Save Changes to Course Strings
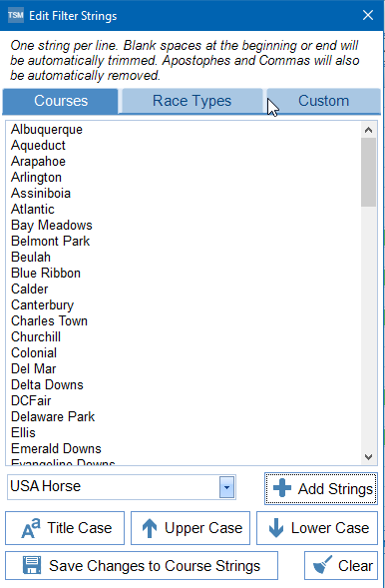The width and height of the screenshot is (385, 588). click(142, 565)
